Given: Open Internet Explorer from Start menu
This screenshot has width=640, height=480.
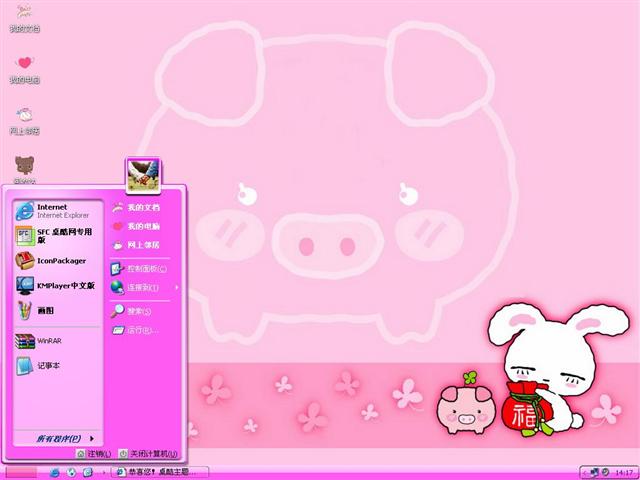Looking at the screenshot, I should click(x=58, y=211).
